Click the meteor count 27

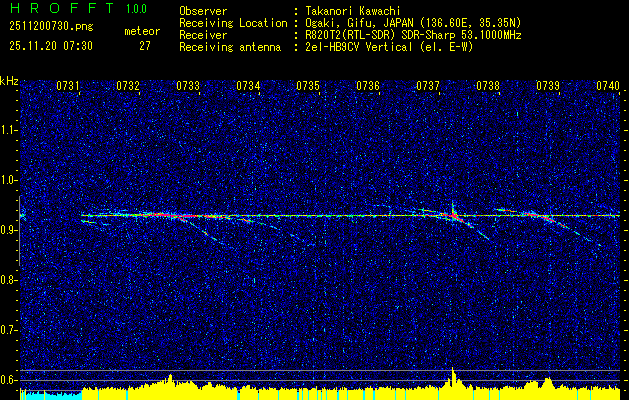(145, 46)
